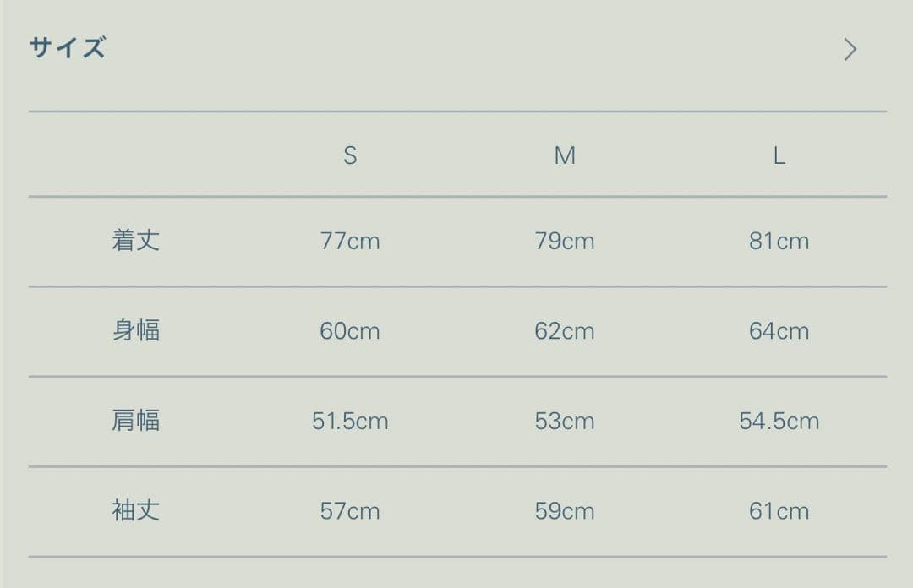
Task: Click the 袖丈 row label
Action: tap(135, 510)
